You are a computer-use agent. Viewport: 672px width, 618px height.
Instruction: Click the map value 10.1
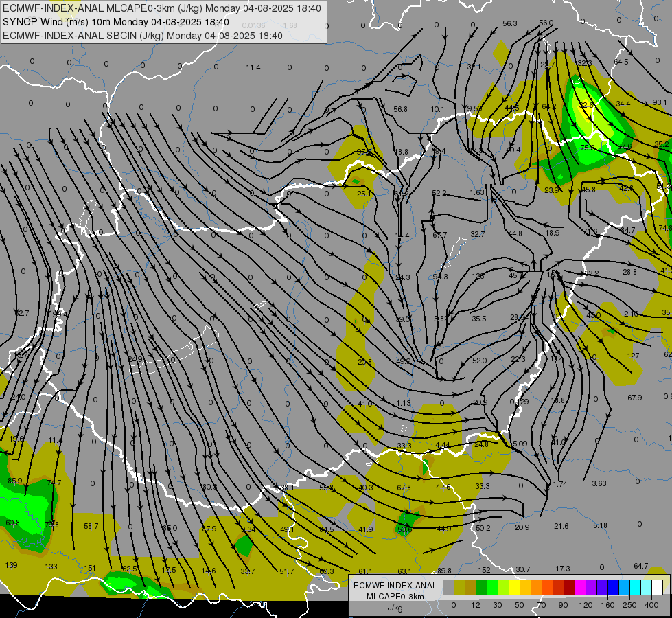pyautogui.click(x=437, y=109)
